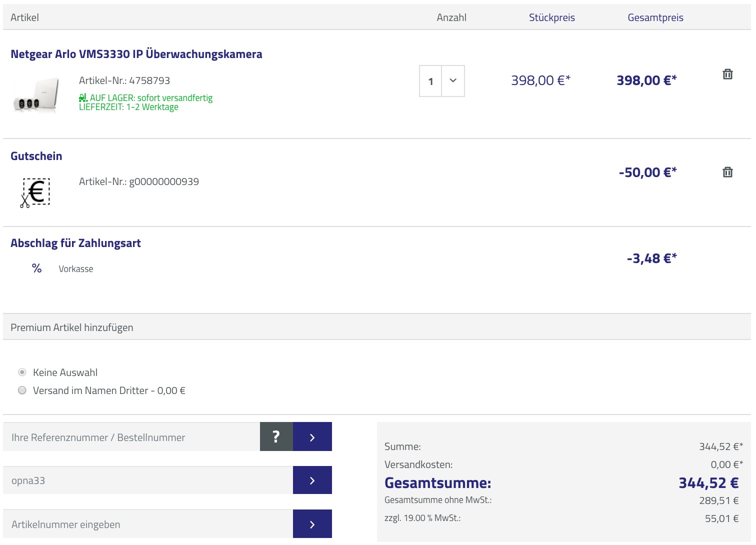Choose Versand im Namen Dritter option
Viewport: 756px width, 545px height.
pos(22,390)
